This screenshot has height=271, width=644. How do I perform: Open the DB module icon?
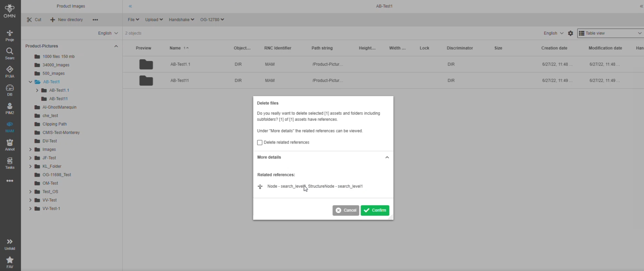10,90
